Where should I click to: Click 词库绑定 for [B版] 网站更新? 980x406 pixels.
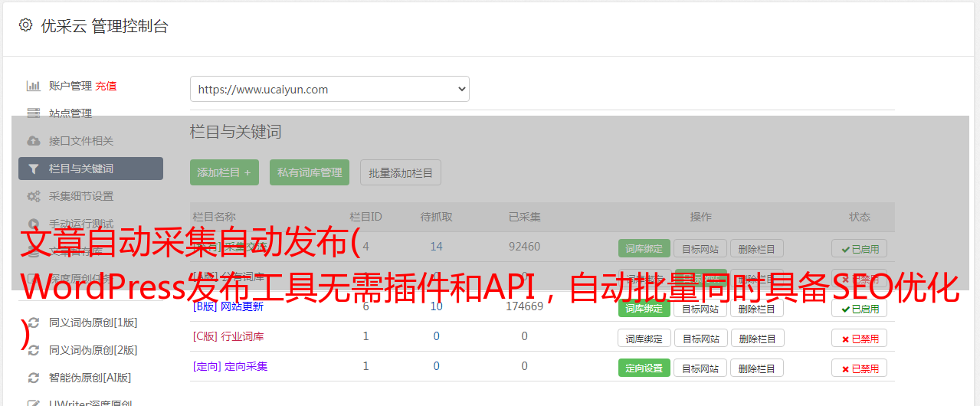(x=644, y=308)
